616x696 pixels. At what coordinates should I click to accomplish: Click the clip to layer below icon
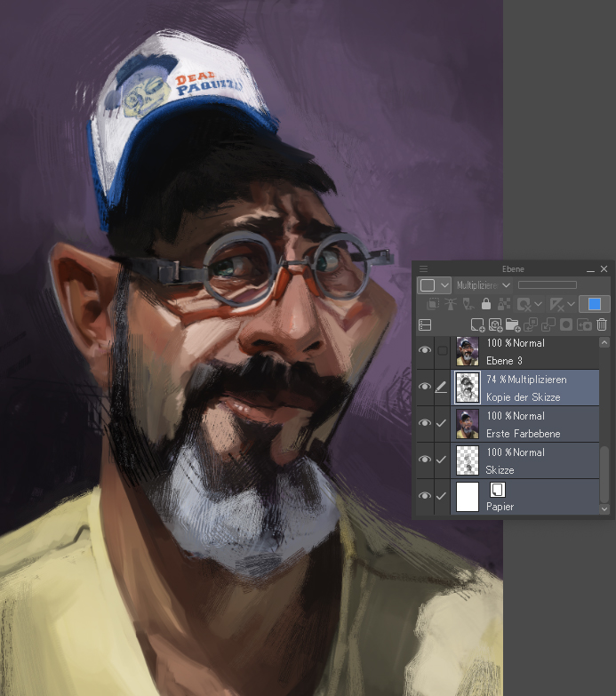(x=433, y=304)
